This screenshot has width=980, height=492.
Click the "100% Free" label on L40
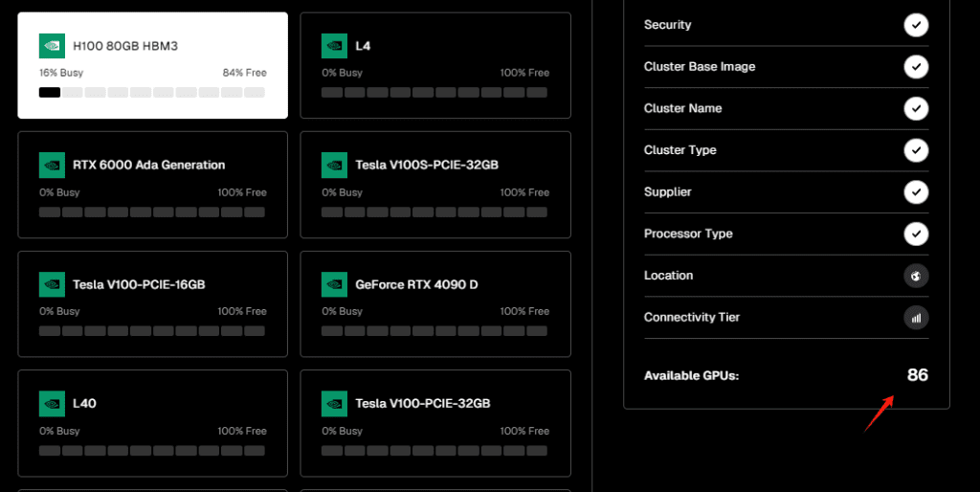point(242,431)
